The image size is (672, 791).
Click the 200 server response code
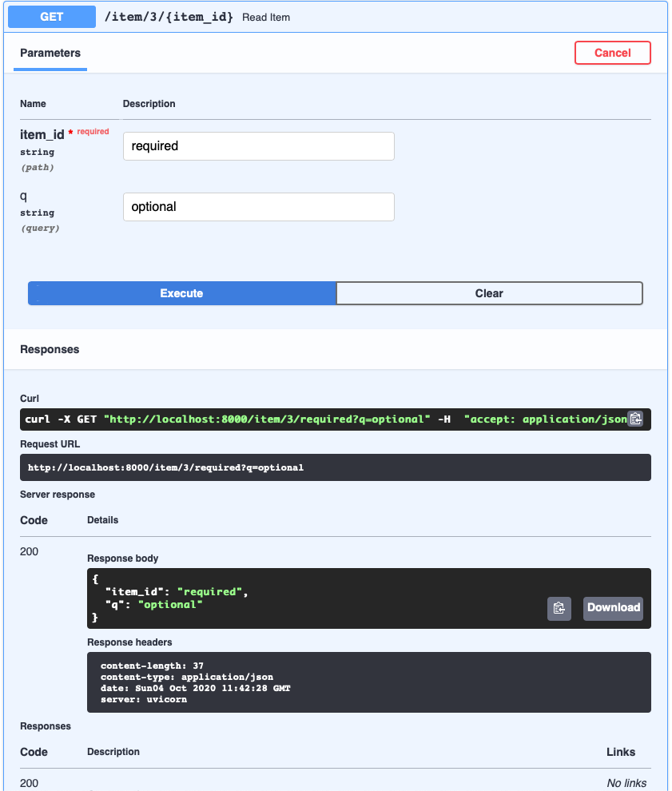pos(29,551)
